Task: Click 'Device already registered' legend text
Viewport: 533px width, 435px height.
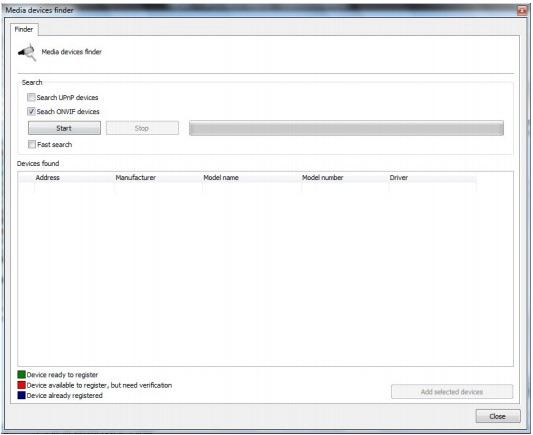Action: tap(65, 396)
